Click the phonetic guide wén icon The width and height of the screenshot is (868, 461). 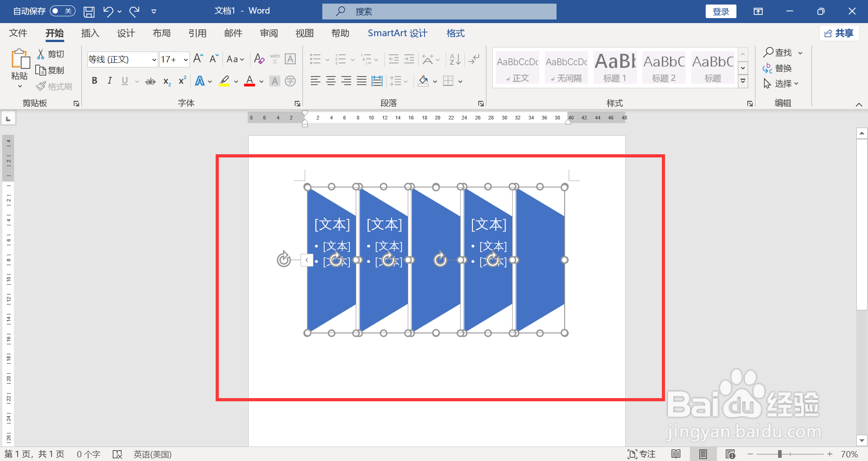(275, 59)
